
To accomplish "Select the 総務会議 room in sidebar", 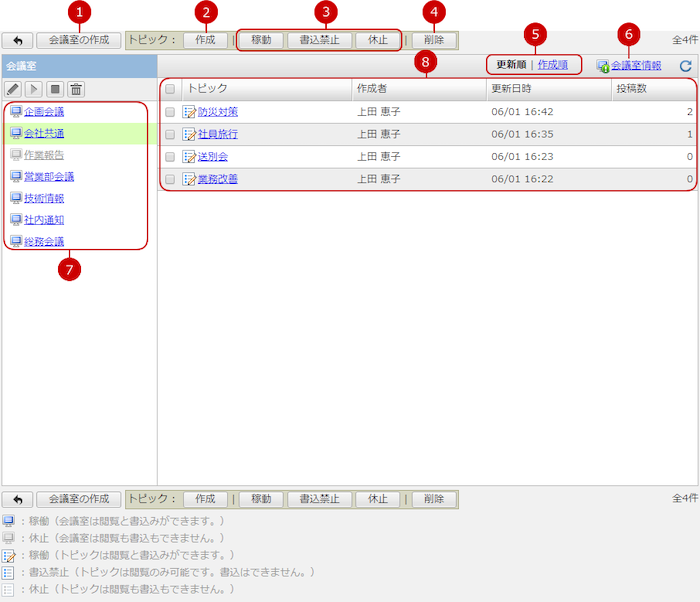I will click(44, 241).
